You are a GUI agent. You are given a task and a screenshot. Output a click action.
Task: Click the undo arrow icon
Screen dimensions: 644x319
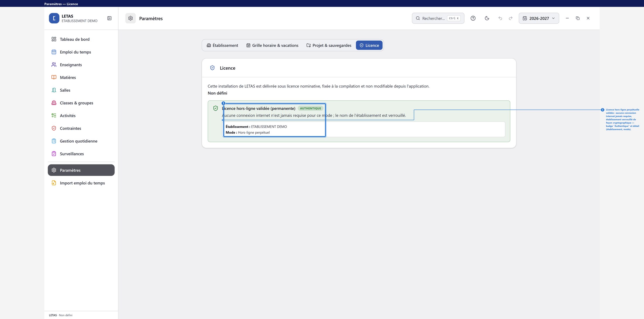tap(500, 18)
